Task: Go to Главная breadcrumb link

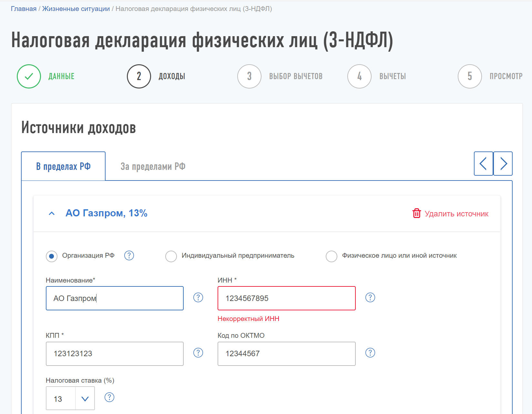Action: pos(24,9)
